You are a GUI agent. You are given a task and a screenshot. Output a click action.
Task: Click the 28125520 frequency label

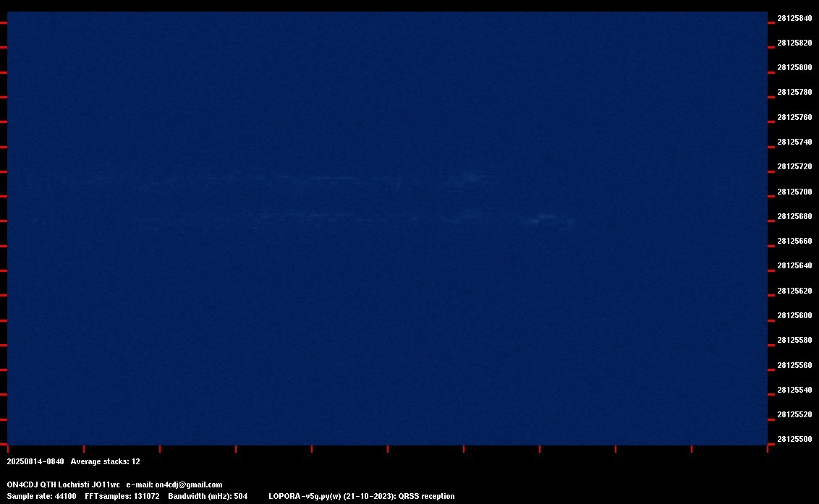pos(794,414)
